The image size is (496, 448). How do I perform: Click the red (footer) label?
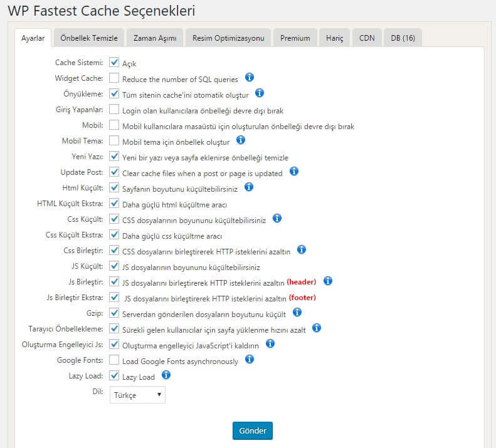click(x=302, y=298)
